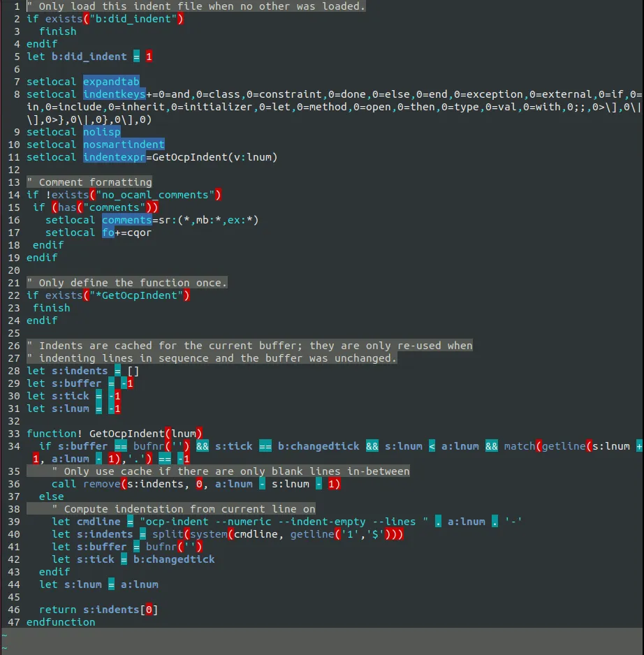Click "s:tick" on line 30
Screen dimensions: 644x655
point(71,396)
